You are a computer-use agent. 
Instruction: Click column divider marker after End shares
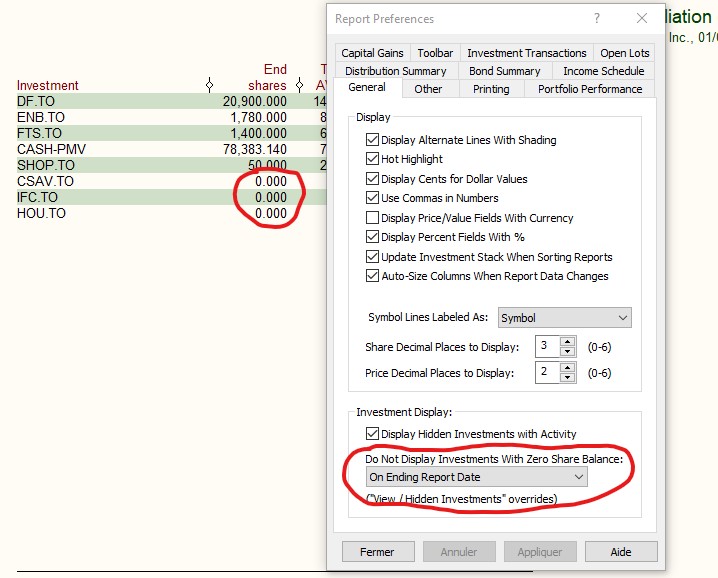pos(299,85)
